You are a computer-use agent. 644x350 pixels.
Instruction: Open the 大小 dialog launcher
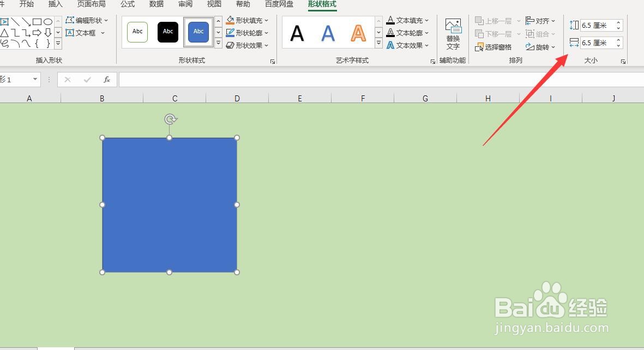tap(623, 61)
